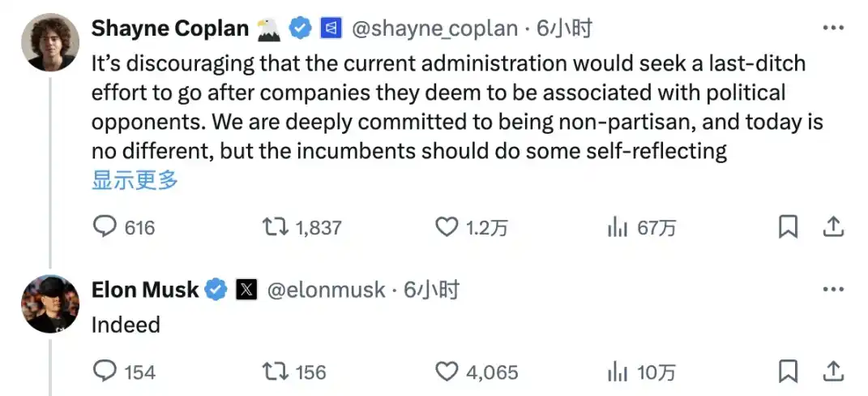Retweet Shayne Coplan's post
This screenshot has width=868, height=396.
coord(274,227)
